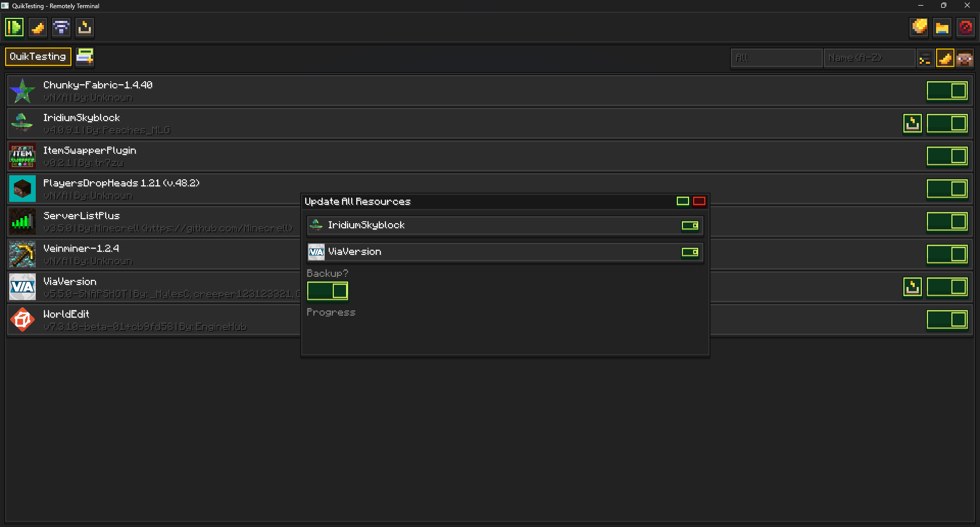The height and width of the screenshot is (527, 980).
Task: Open the All filter dropdown
Action: (x=776, y=58)
